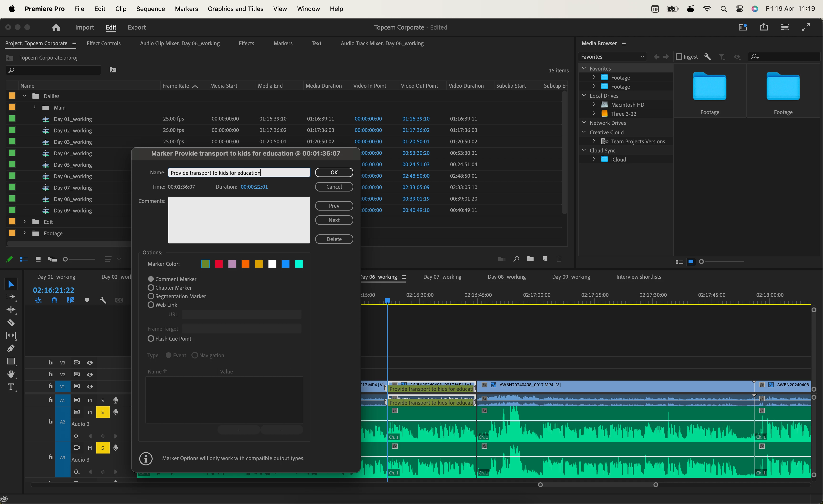Image resolution: width=823 pixels, height=504 pixels.
Task: Toggle timeline snapping magnet icon
Action: click(54, 300)
